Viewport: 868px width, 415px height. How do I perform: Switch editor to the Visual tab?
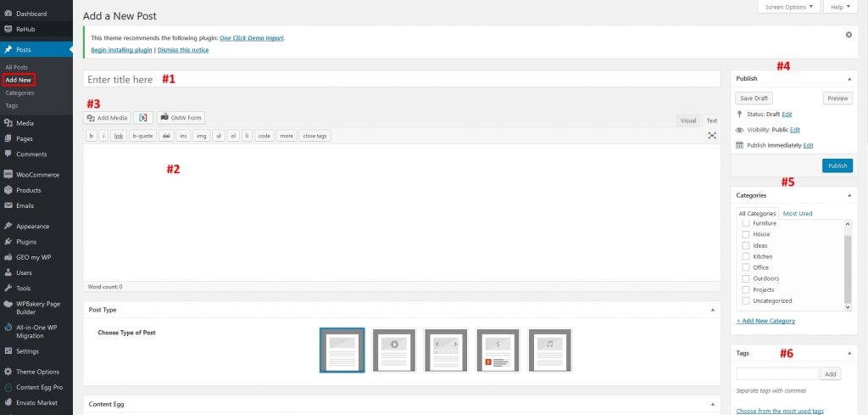688,121
